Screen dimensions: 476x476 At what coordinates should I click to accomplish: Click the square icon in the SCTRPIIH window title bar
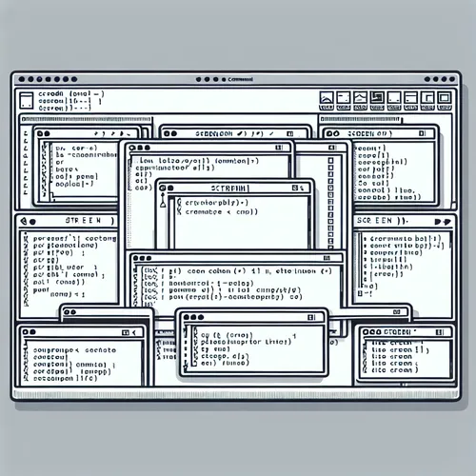pyautogui.click(x=296, y=188)
